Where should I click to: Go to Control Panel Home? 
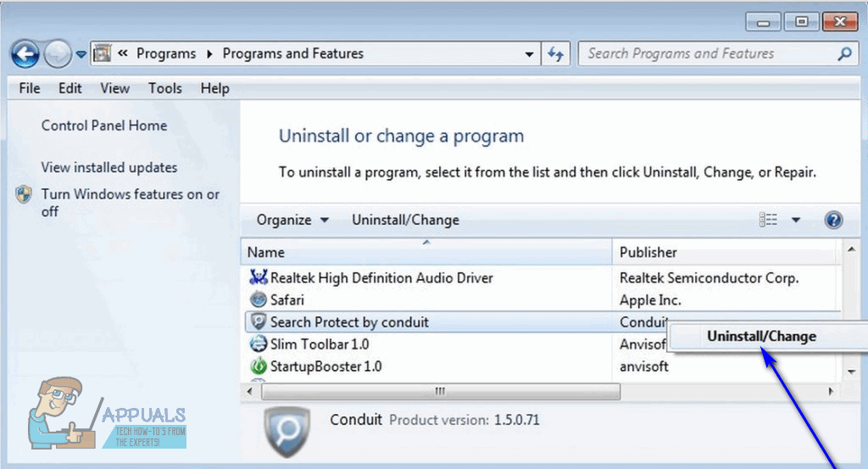click(x=104, y=126)
